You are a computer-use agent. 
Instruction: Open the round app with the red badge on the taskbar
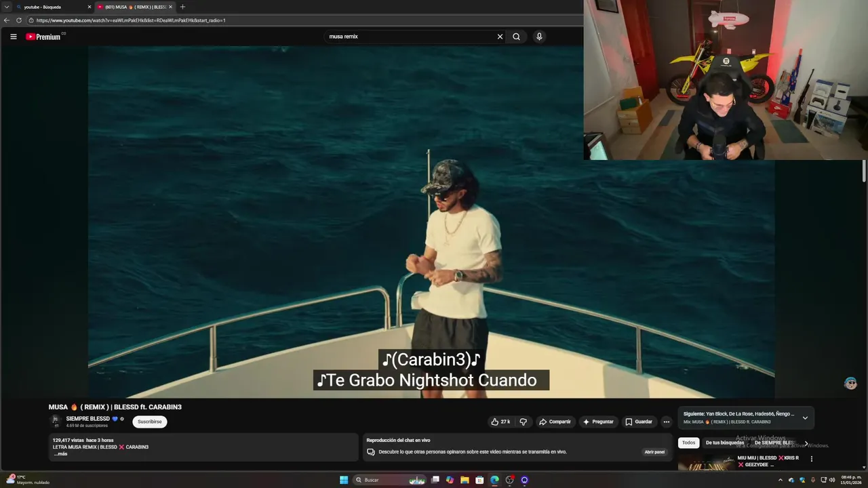[510, 480]
